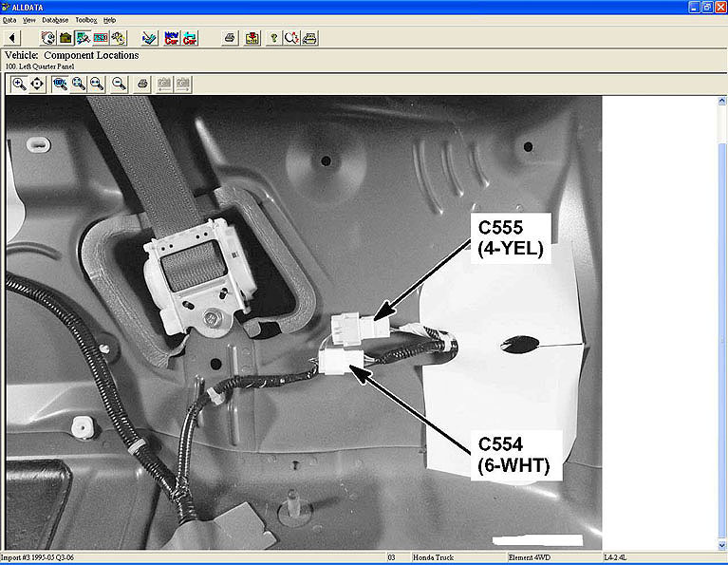Click the New Car toolbar icon
Screen dimensions: 728x565
point(171,38)
